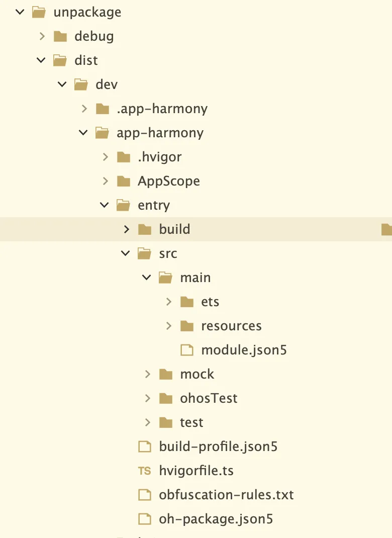Click the file icon of obfuscation-rules.txt
The image size is (392, 538).
144,495
